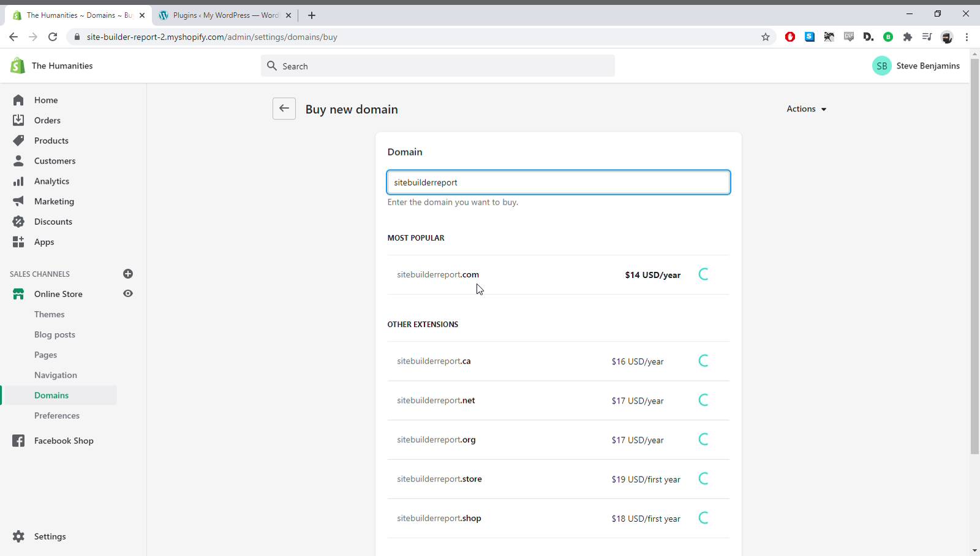The height and width of the screenshot is (556, 980).
Task: Open Settings gear at bottom left
Action: [x=19, y=536]
